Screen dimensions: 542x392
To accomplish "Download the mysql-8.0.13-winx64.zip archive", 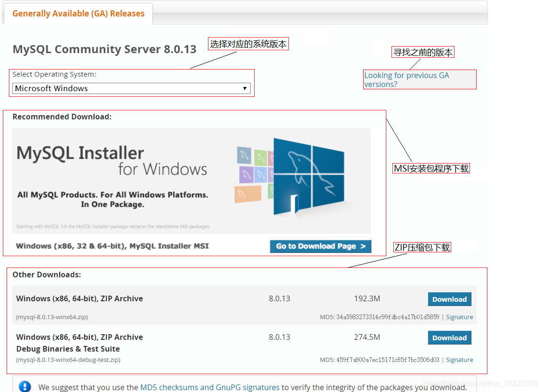I will (x=449, y=299).
